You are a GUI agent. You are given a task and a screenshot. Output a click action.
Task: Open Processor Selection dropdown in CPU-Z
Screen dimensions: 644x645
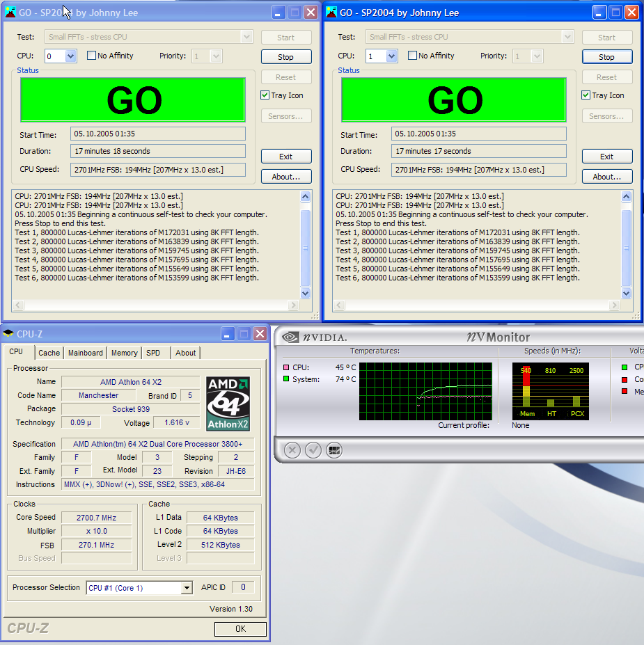[x=187, y=588]
